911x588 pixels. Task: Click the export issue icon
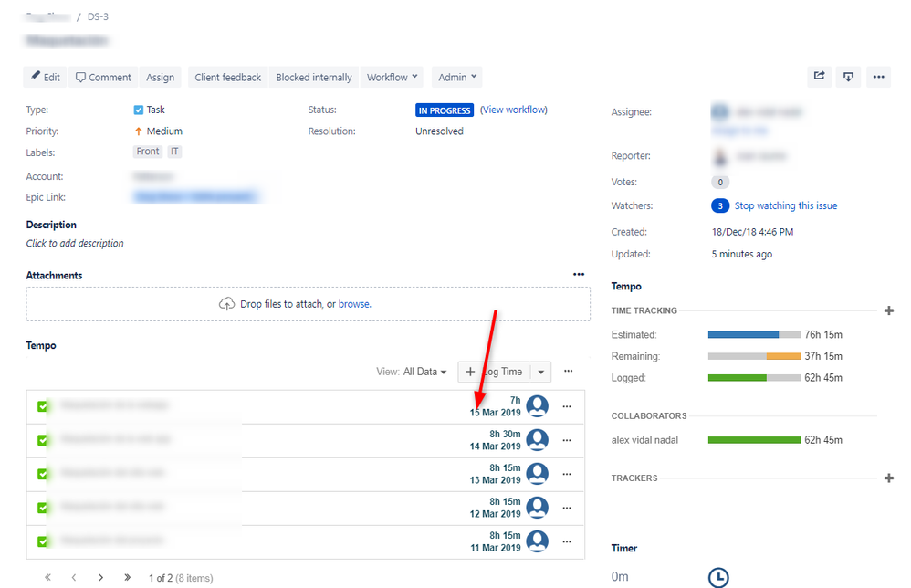coord(848,77)
